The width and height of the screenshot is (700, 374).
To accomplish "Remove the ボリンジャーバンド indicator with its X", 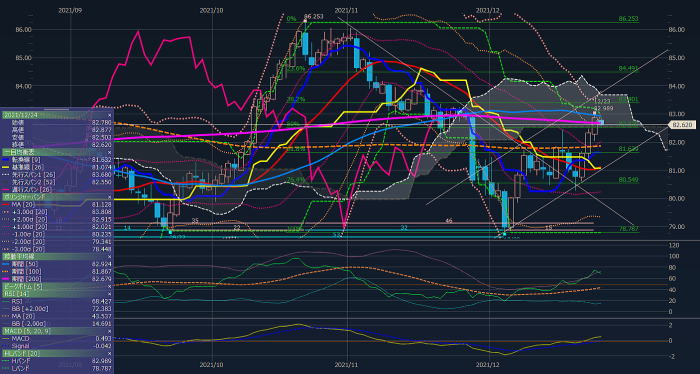I will click(x=109, y=197).
